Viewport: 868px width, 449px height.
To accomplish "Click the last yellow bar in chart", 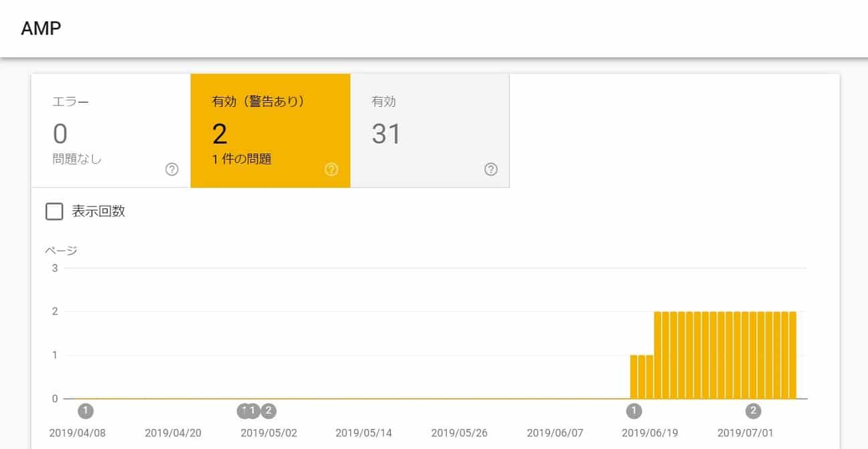I will point(793,355).
